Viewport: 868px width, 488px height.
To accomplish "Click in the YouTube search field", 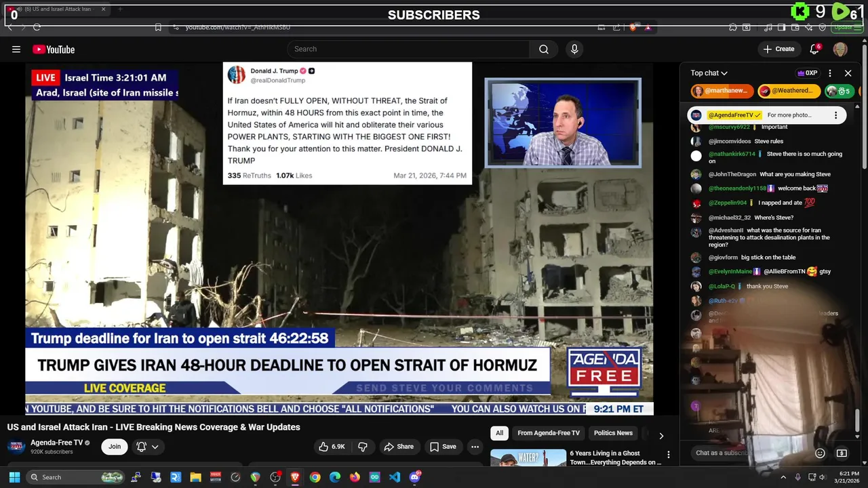I will click(408, 49).
